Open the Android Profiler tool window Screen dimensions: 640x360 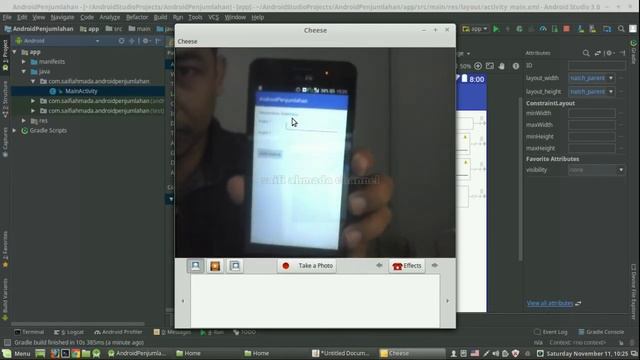point(118,332)
